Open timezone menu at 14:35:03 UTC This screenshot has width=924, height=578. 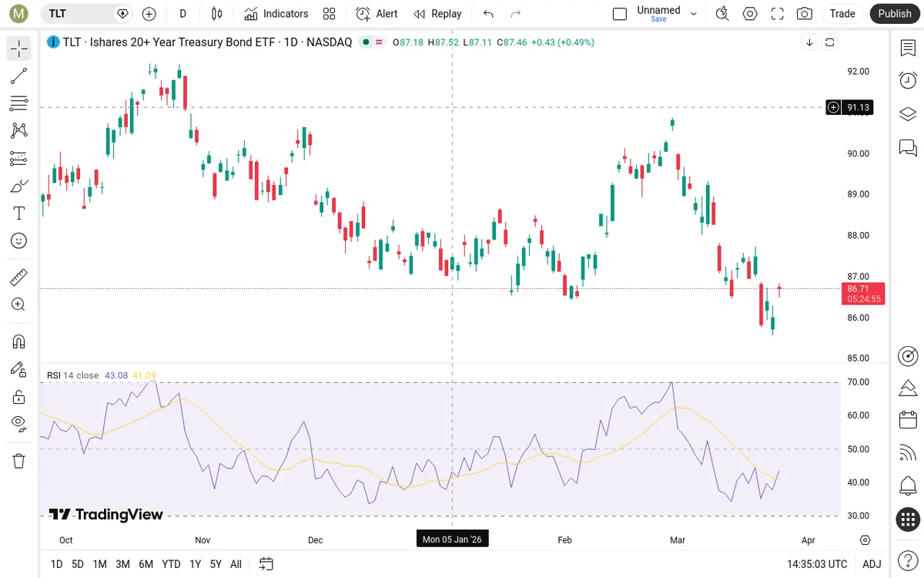817,564
